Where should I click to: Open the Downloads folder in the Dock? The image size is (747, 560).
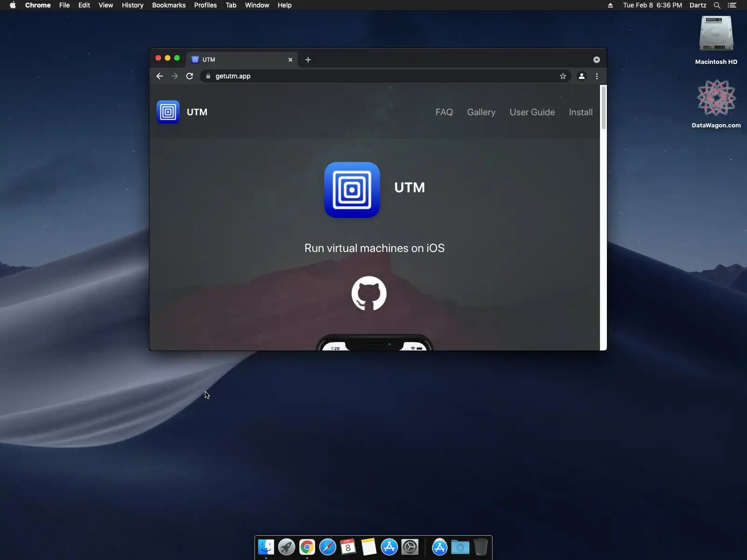click(x=460, y=547)
